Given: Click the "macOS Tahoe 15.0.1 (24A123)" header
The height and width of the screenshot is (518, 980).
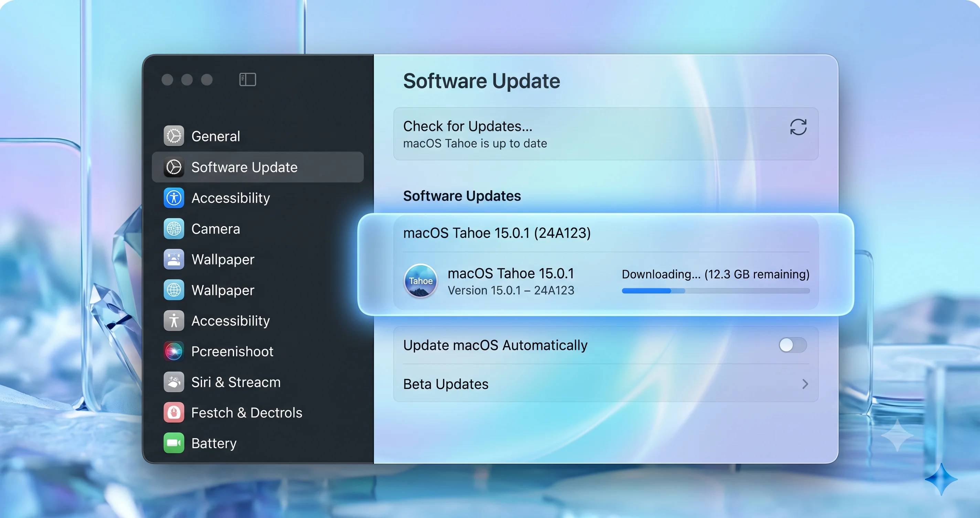Looking at the screenshot, I should 497,233.
